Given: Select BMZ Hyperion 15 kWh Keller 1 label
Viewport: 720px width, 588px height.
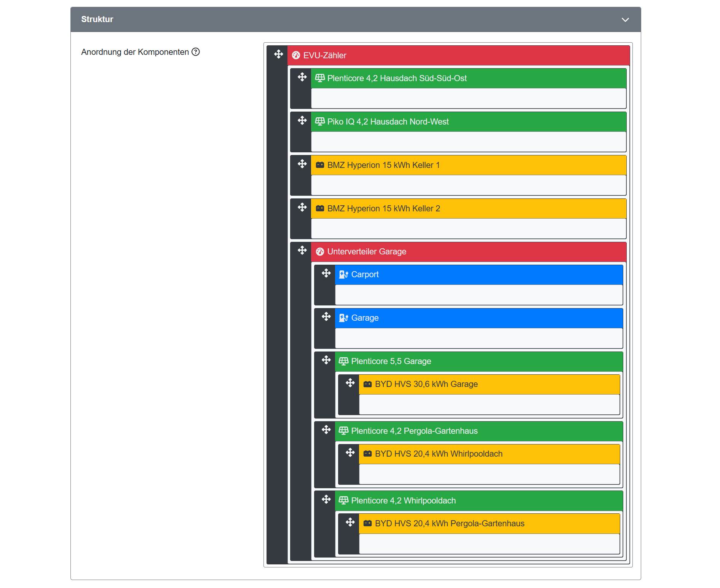Looking at the screenshot, I should point(383,165).
